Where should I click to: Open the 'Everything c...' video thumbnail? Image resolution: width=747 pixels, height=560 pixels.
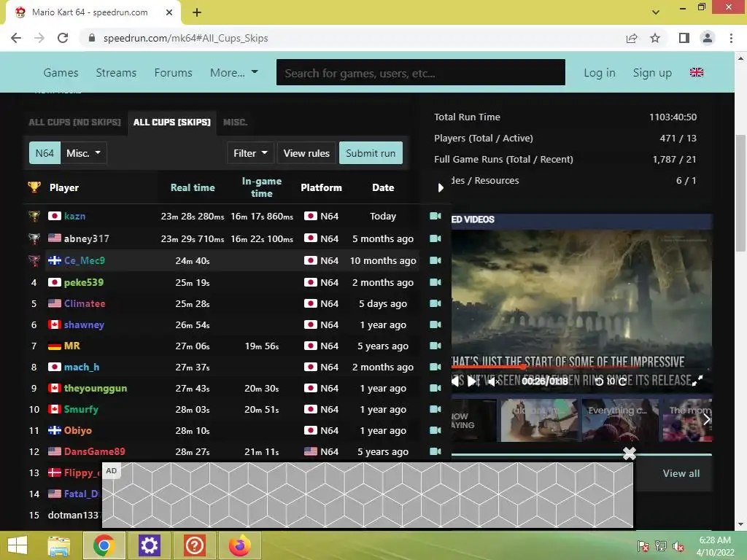click(620, 421)
